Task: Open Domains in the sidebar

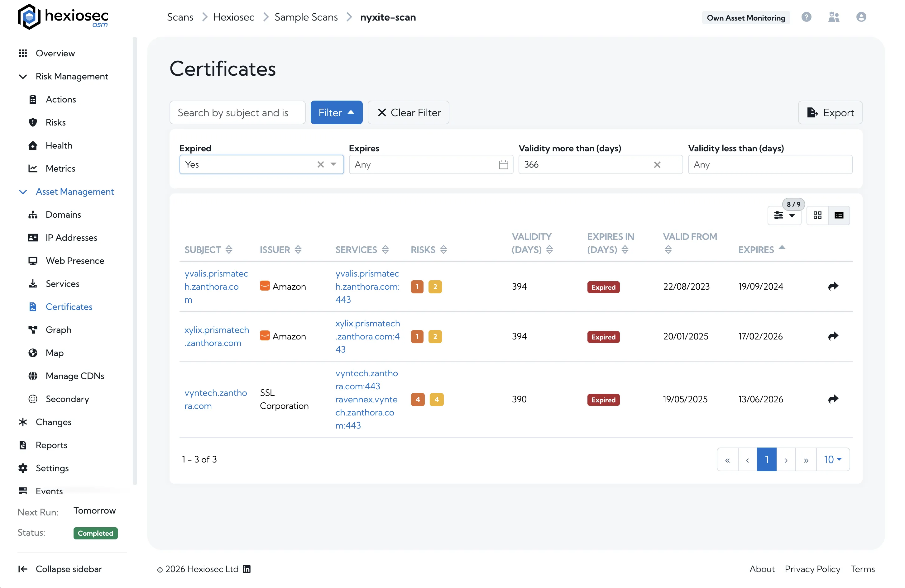Action: pyautogui.click(x=63, y=214)
